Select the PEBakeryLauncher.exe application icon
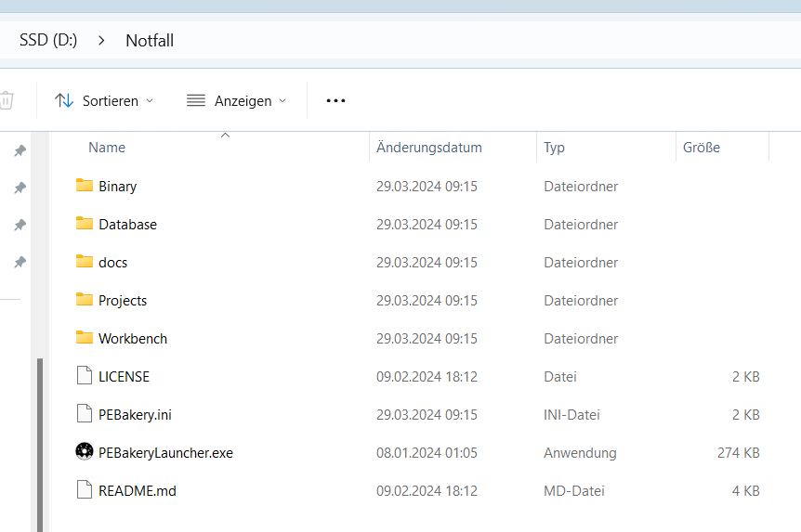Image resolution: width=801 pixels, height=532 pixels. (x=85, y=451)
